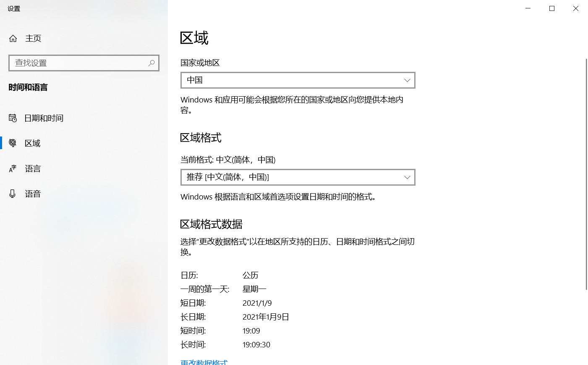Screen dimensions: 588x365
Task: Click the vertical scrollbar on the right
Action: 586,174
